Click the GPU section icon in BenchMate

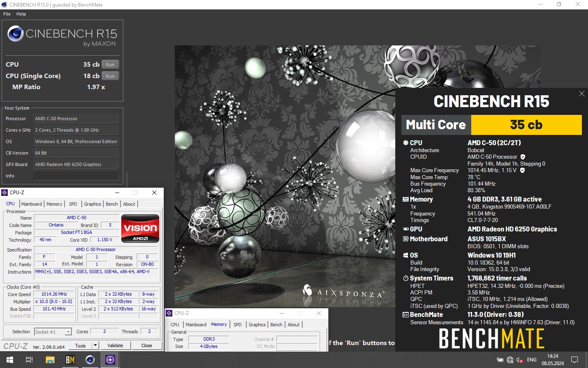pyautogui.click(x=406, y=229)
